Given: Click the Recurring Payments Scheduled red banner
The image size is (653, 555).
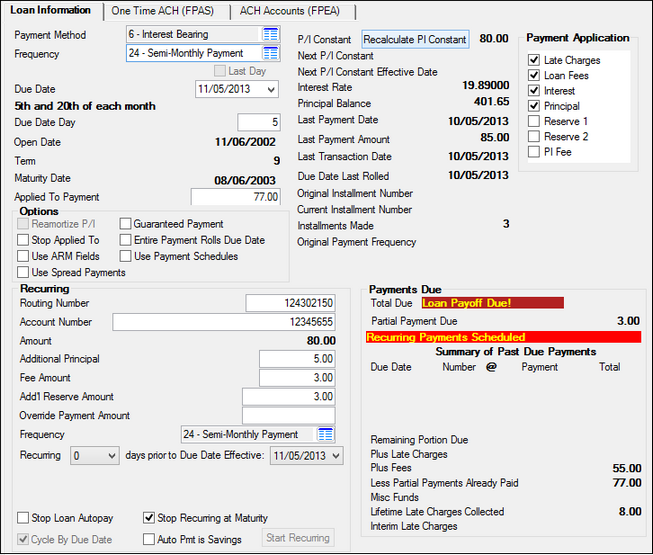Looking at the screenshot, I should coord(503,337).
